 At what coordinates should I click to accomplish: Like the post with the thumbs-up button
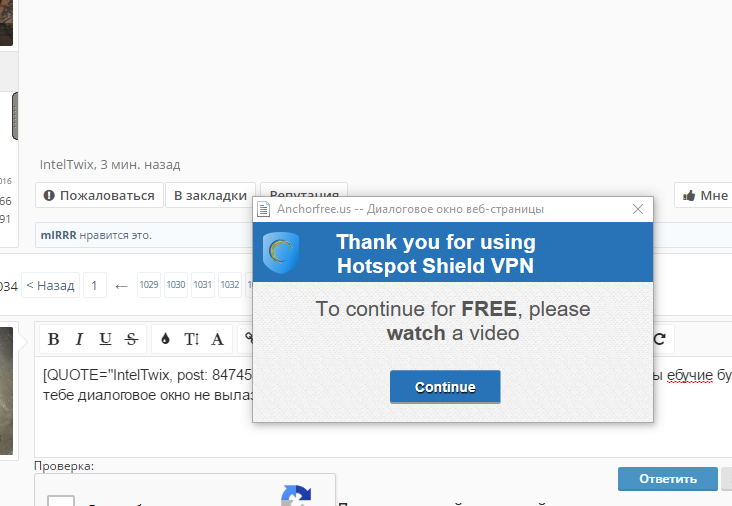704,195
